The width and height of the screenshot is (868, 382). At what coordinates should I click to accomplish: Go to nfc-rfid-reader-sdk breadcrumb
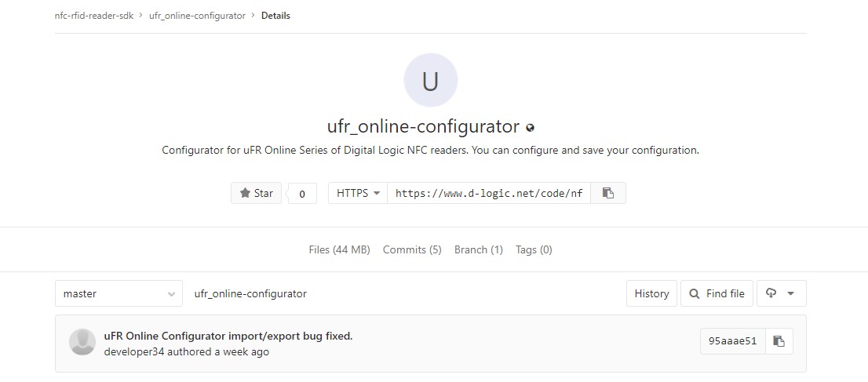coord(94,16)
